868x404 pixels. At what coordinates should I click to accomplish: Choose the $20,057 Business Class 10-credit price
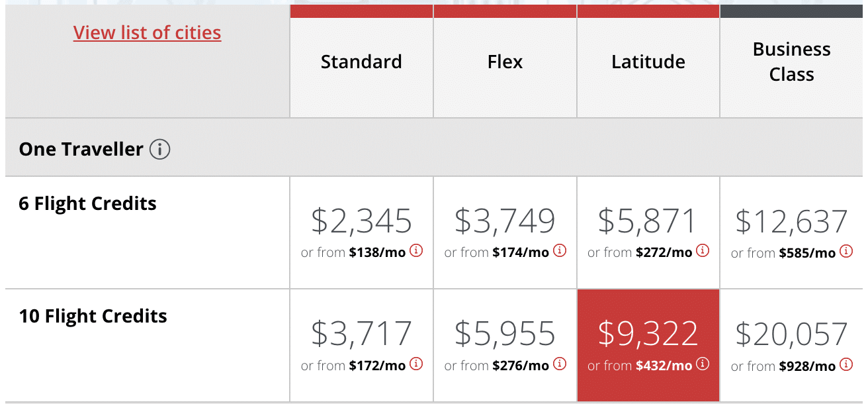pos(791,334)
